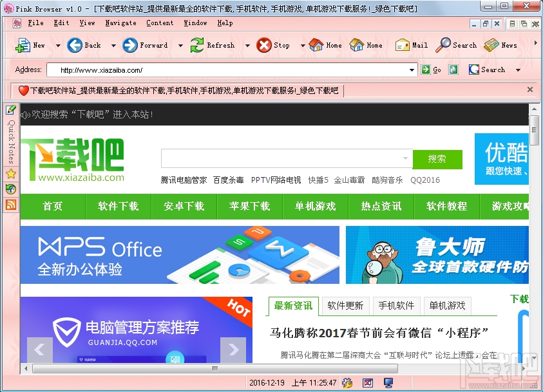Open the News toolbar icon
The width and height of the screenshot is (543, 392).
491,45
